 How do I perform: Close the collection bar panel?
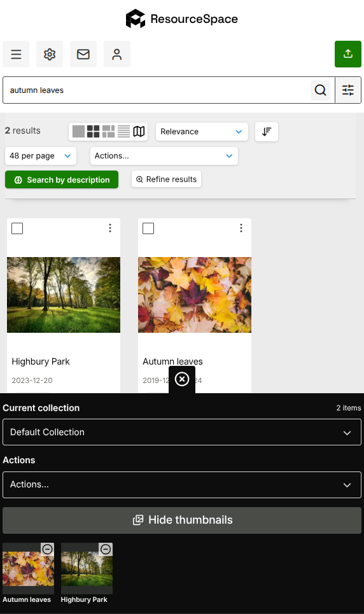point(182,379)
